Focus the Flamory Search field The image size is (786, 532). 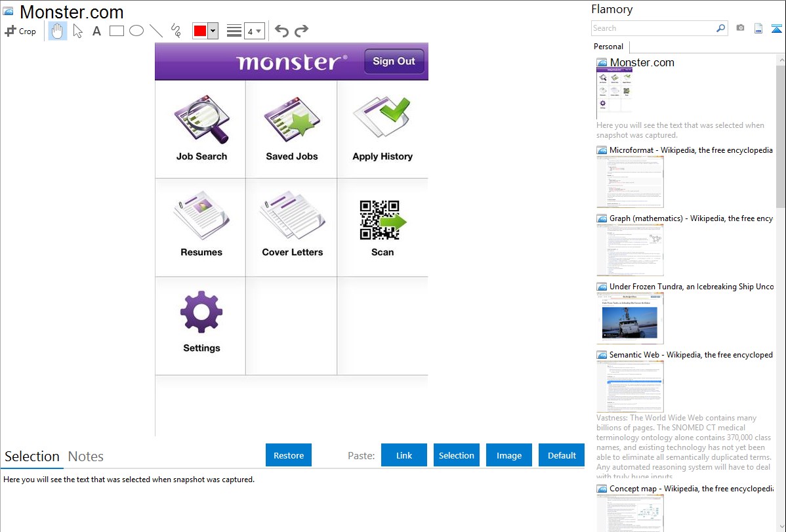click(x=653, y=28)
